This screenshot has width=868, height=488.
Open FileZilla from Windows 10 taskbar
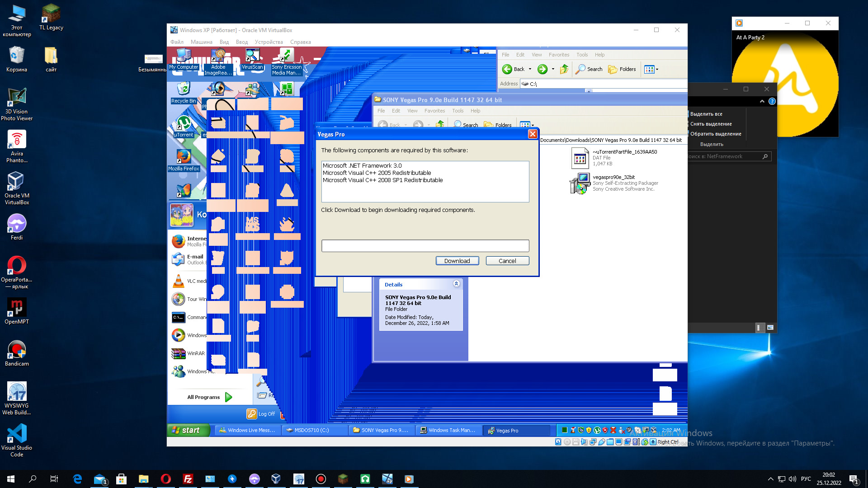(x=188, y=479)
